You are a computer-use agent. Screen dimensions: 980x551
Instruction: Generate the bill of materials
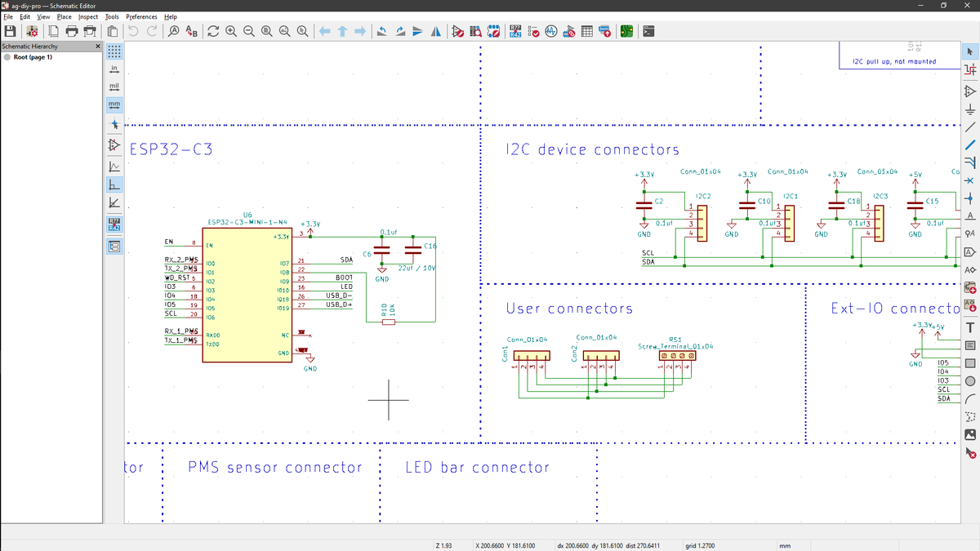click(x=605, y=31)
